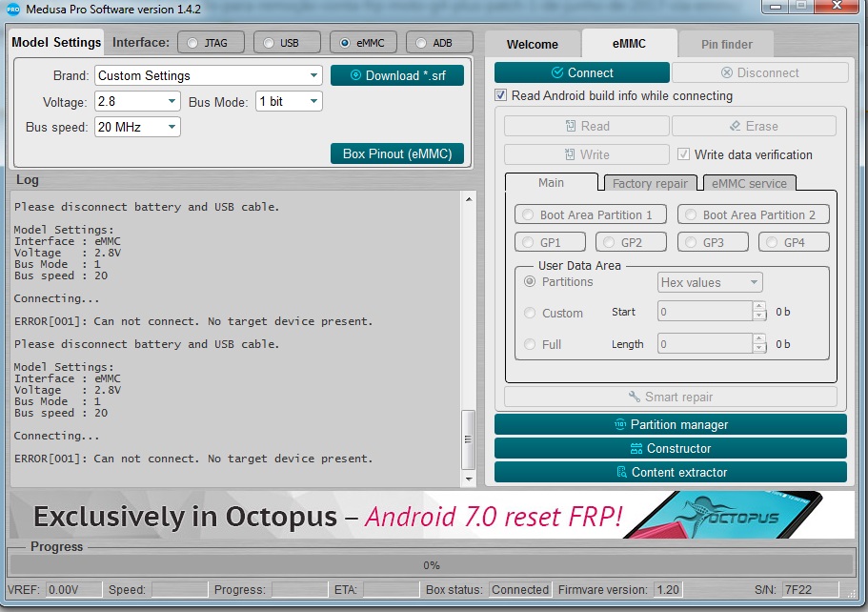Click the Box Pinout (eMMC) button
Viewport: 868px width, 612px height.
pyautogui.click(x=397, y=153)
